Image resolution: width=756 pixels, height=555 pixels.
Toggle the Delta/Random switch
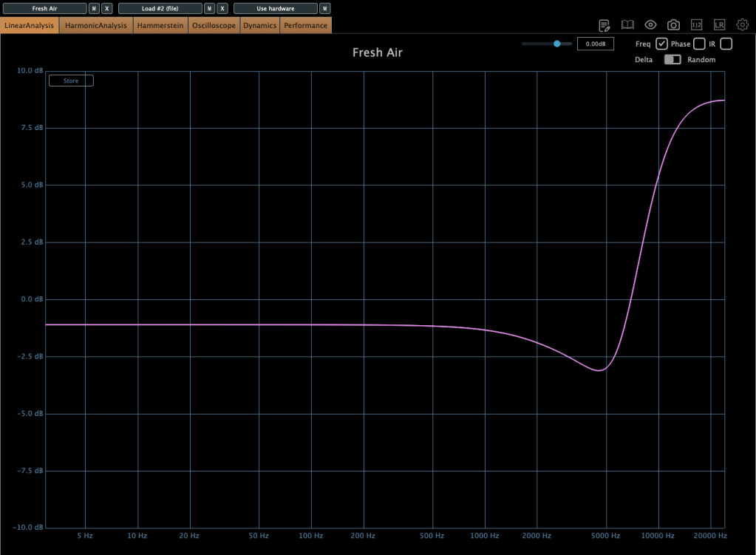coord(672,60)
